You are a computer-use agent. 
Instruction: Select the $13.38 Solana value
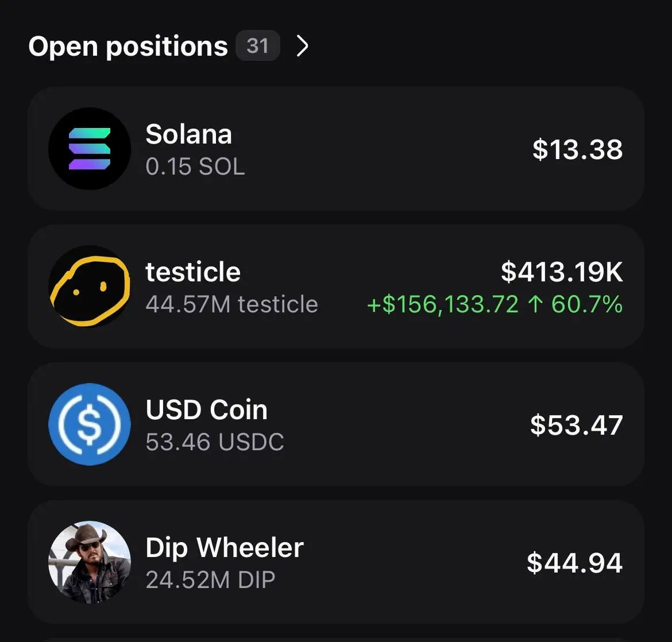[577, 149]
